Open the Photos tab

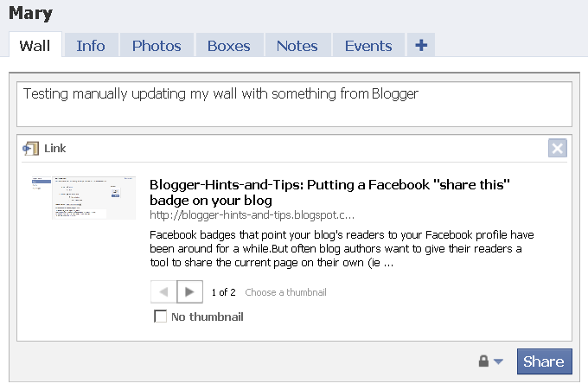pyautogui.click(x=157, y=45)
